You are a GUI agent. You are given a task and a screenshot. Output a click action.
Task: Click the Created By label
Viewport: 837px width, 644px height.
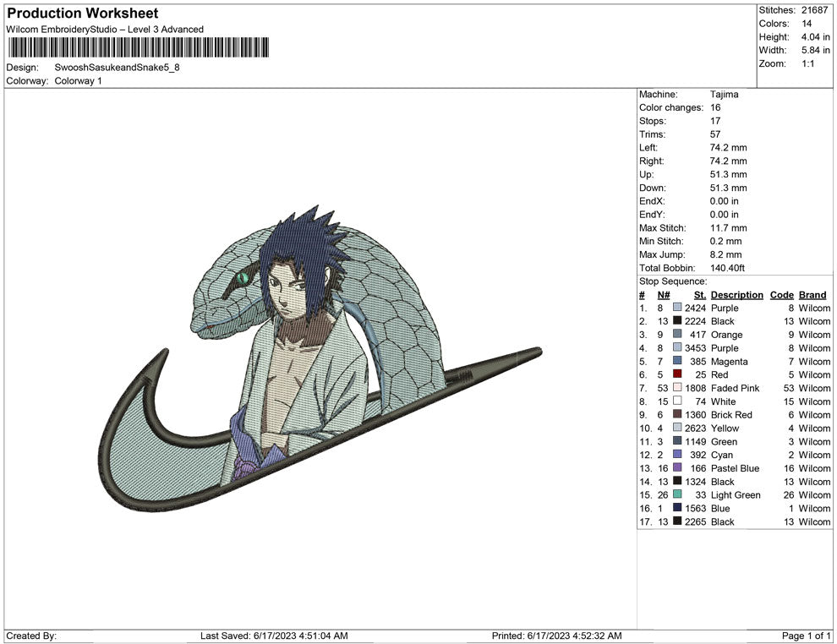click(x=31, y=636)
